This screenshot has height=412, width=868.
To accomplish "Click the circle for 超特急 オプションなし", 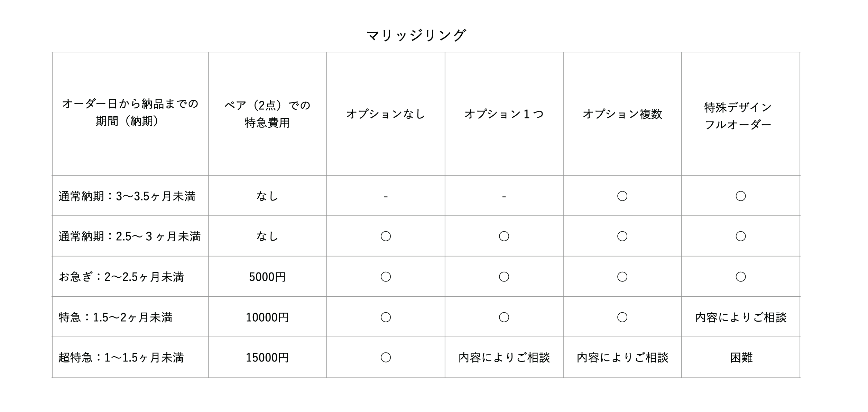I will coord(386,357).
